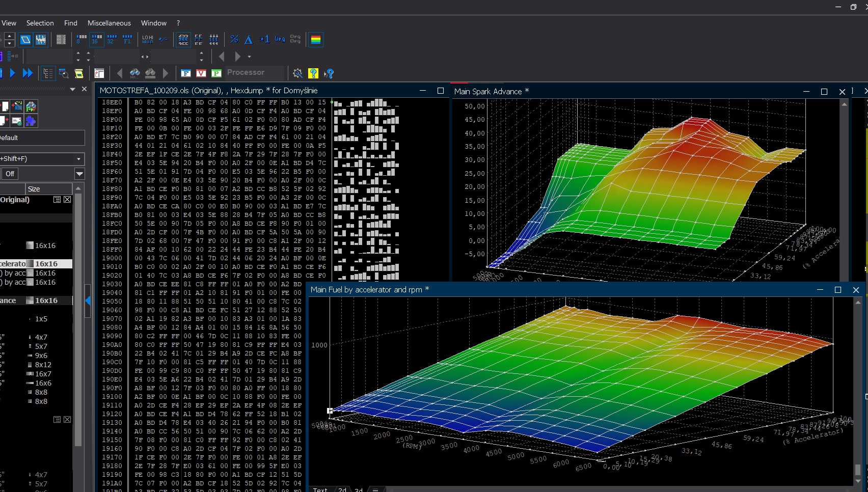Viewport: 868px width, 492px height.
Task: Open the side panel options dropdown arrow
Action: (x=72, y=89)
